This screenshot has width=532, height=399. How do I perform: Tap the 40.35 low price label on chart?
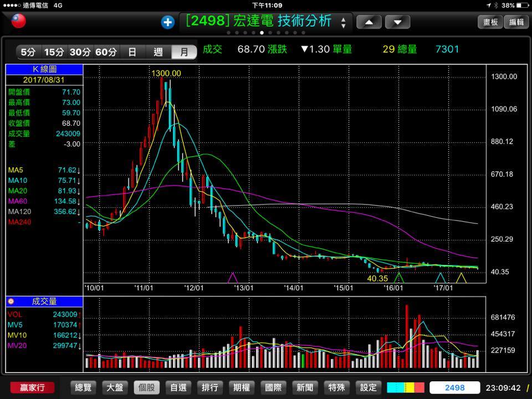(377, 279)
